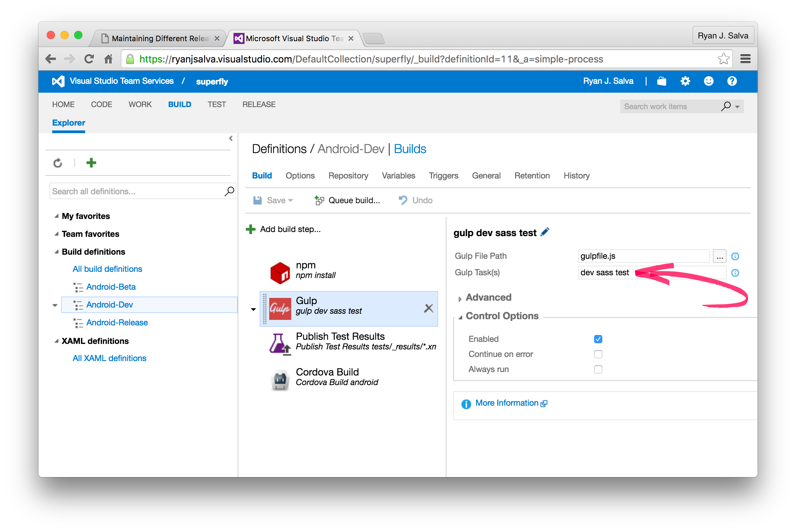Bookmark page with the star icon
The height and width of the screenshot is (532, 796).
(x=723, y=59)
